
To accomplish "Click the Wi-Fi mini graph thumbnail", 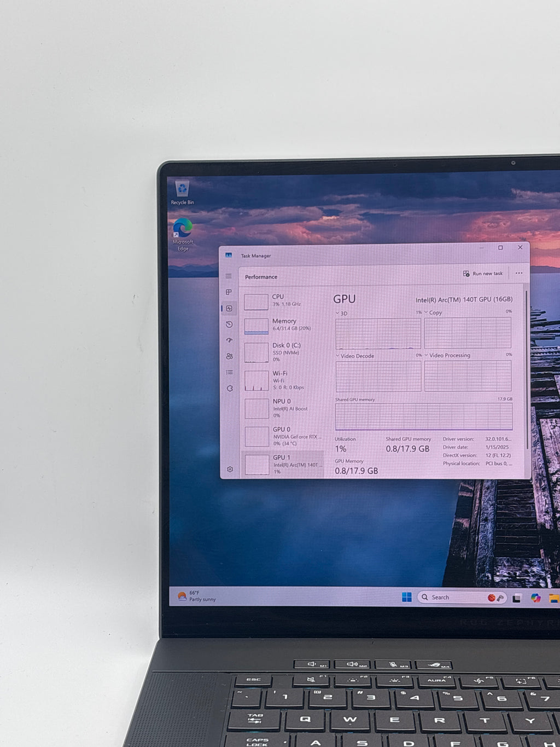I will (256, 381).
